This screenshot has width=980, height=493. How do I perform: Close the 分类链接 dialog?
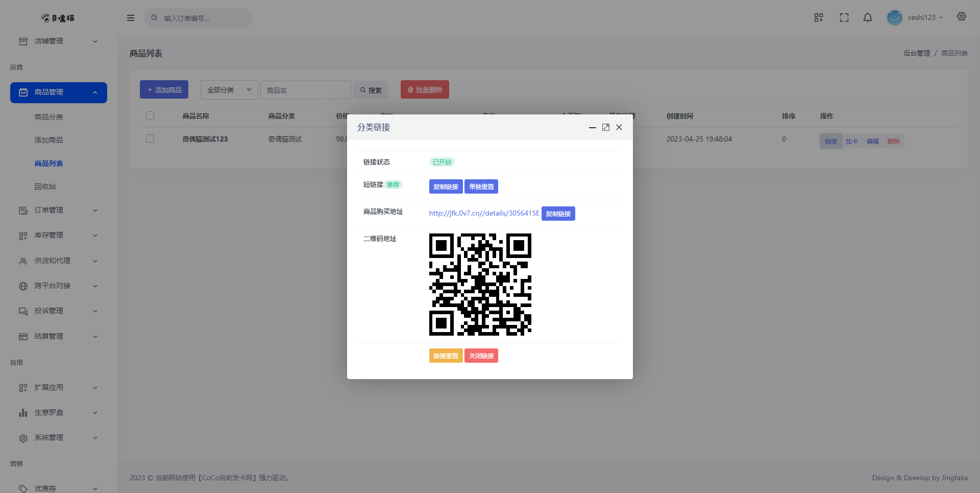(619, 127)
